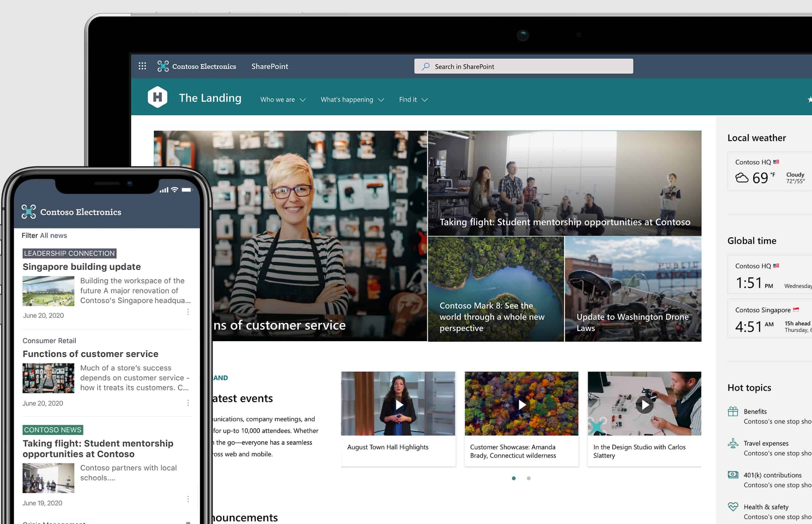This screenshot has width=812, height=524.
Task: Expand the 'Find it' navigation dropdown
Action: (414, 99)
